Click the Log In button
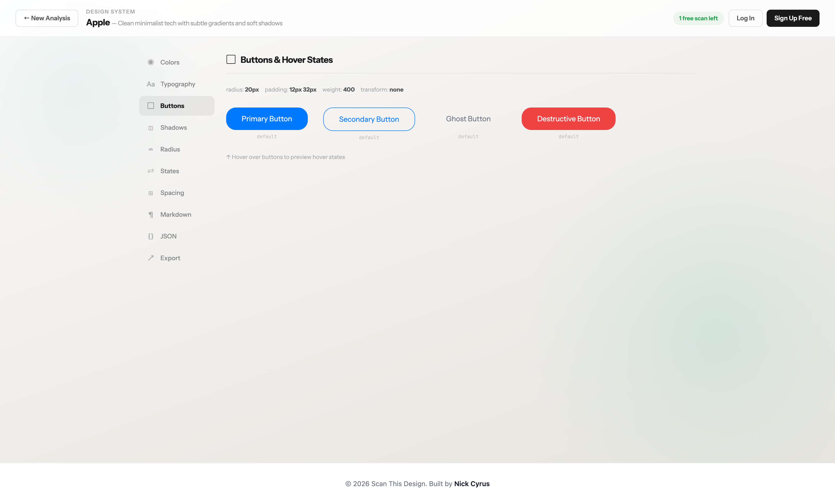 [746, 18]
